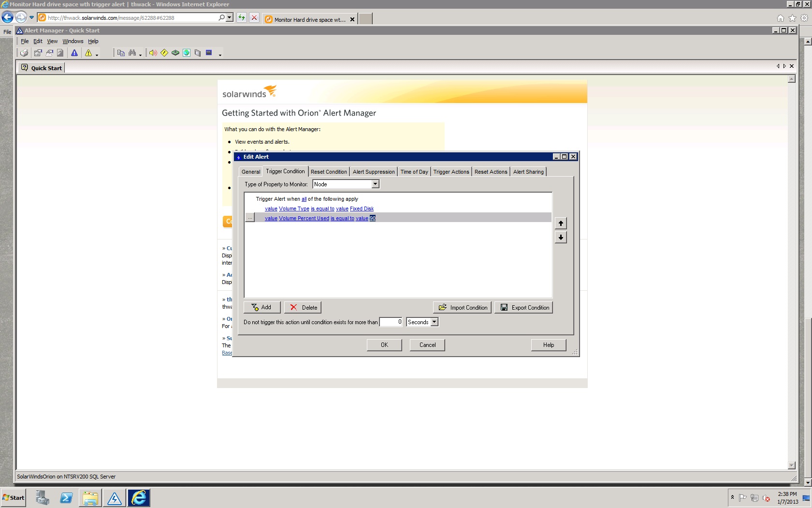Viewport: 812px width, 508px height.
Task: Open the Time of Day tab
Action: pyautogui.click(x=414, y=172)
